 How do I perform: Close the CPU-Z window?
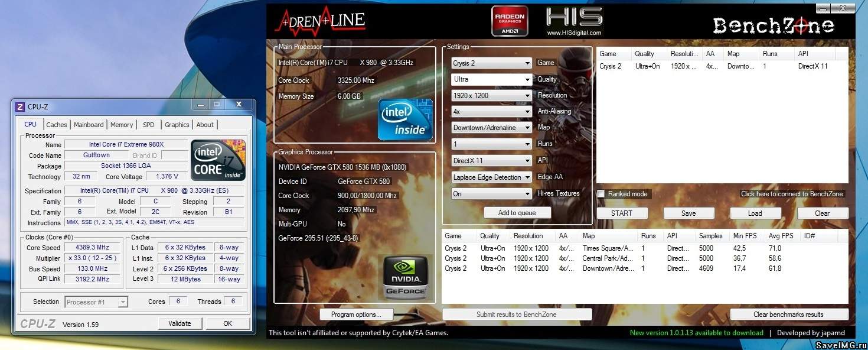239,105
